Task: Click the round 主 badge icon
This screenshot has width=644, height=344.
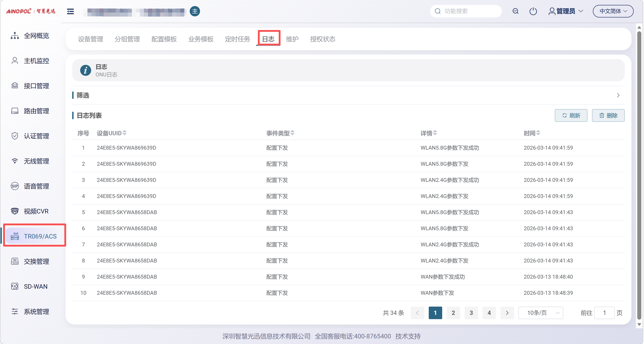Action: (x=195, y=11)
